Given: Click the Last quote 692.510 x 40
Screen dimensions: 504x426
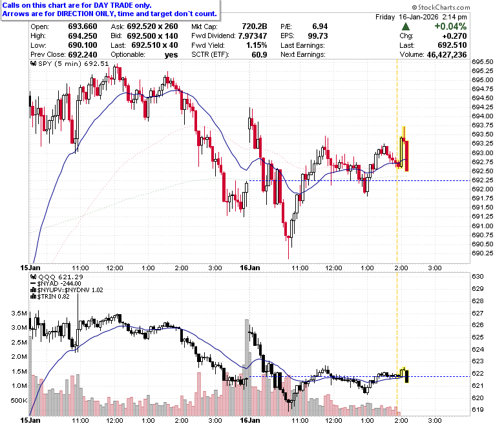Looking at the screenshot, I should click(154, 45).
